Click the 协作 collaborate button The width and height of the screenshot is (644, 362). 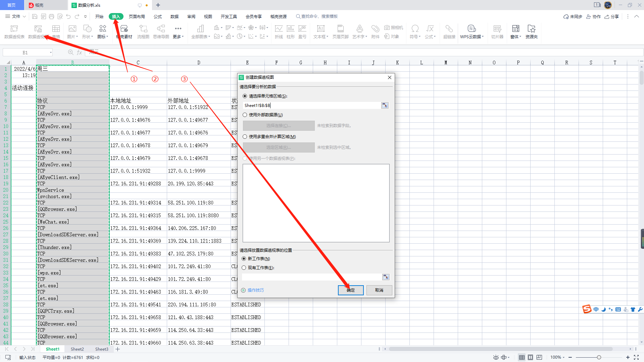[x=593, y=16]
